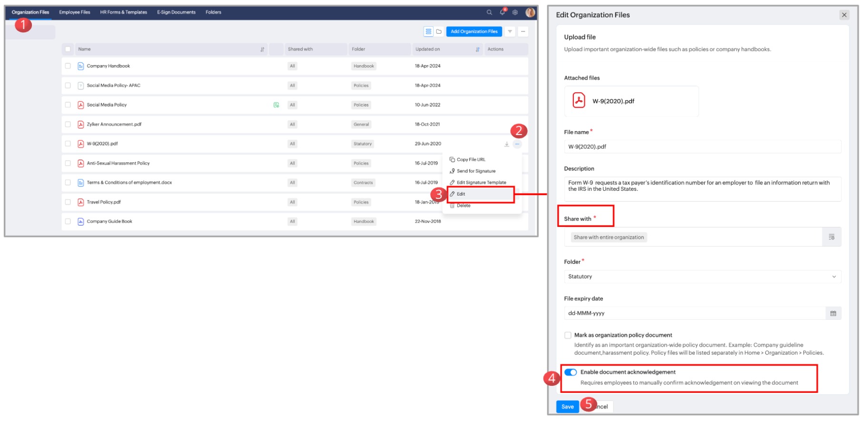Open the Share with selector icon
The width and height of the screenshot is (868, 421).
(x=831, y=237)
